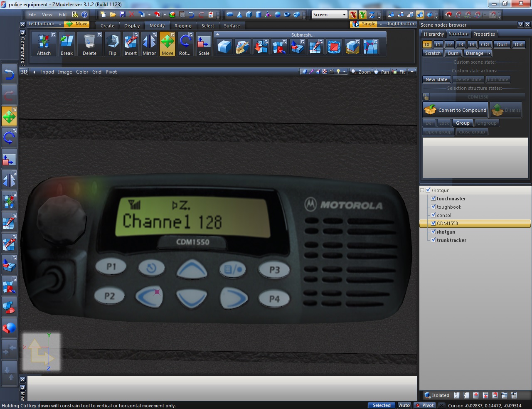The image size is (532, 409).
Task: Create a cone primitive from toolbar
Action: [239, 15]
